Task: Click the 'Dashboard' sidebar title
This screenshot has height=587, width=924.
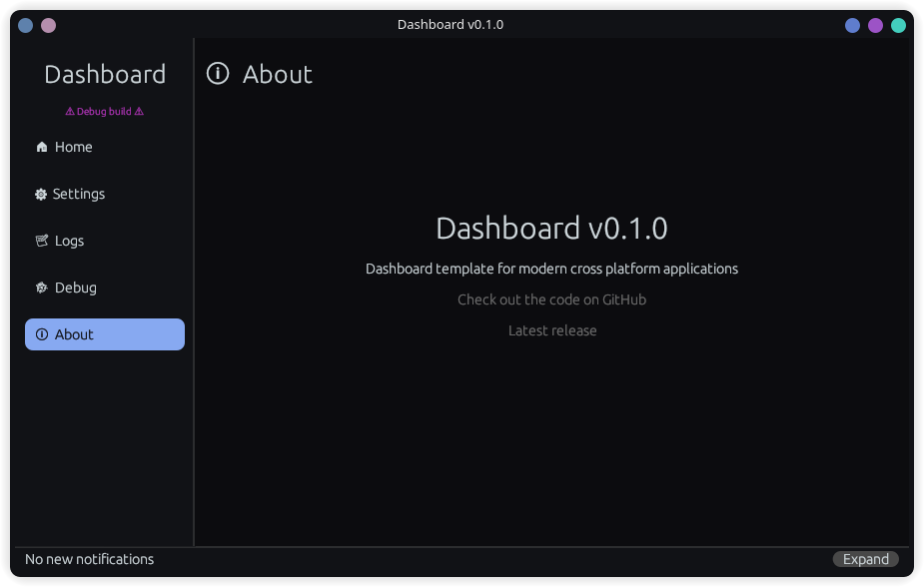Action: 105,74
